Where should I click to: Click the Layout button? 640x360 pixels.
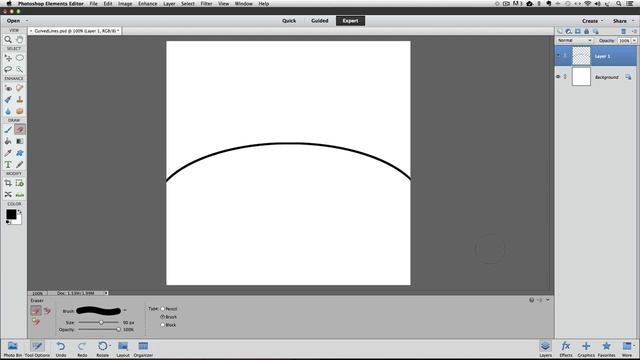tap(123, 349)
